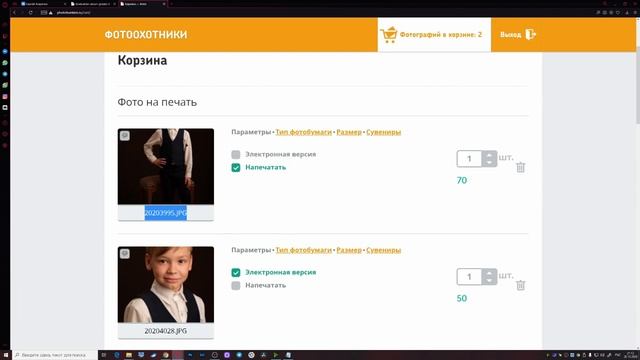Click the price 70 value
The height and width of the screenshot is (360, 640).
click(462, 180)
